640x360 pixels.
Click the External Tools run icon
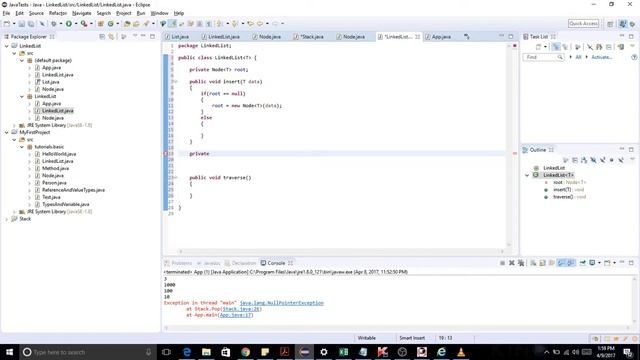pos(84,24)
